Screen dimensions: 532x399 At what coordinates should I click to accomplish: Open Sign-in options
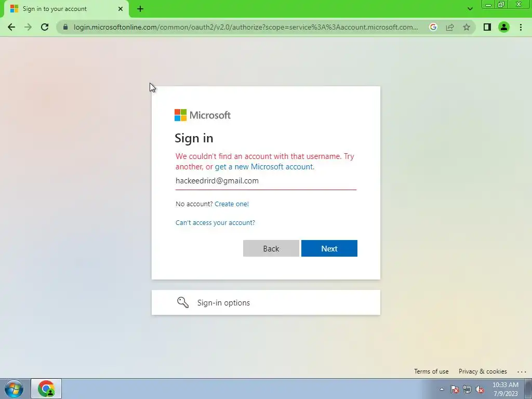pos(265,302)
